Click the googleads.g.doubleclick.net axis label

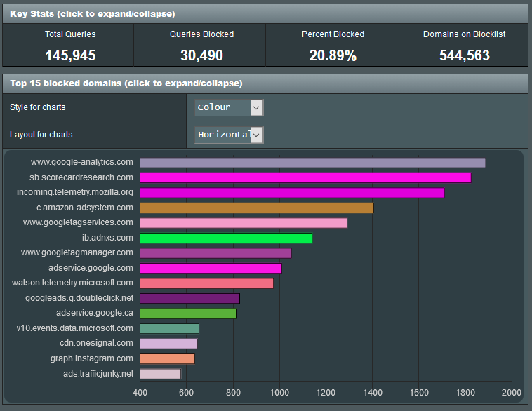point(79,298)
